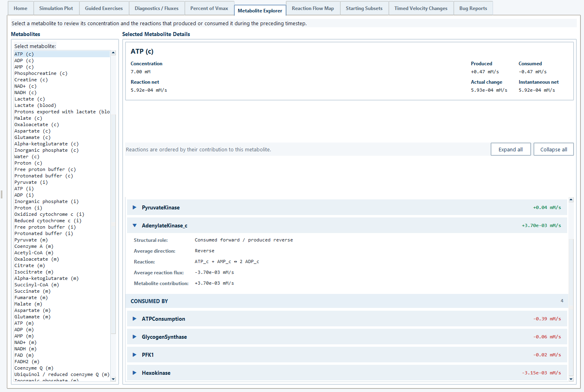Click the reactions panel scroll-down arrow

[571, 379]
